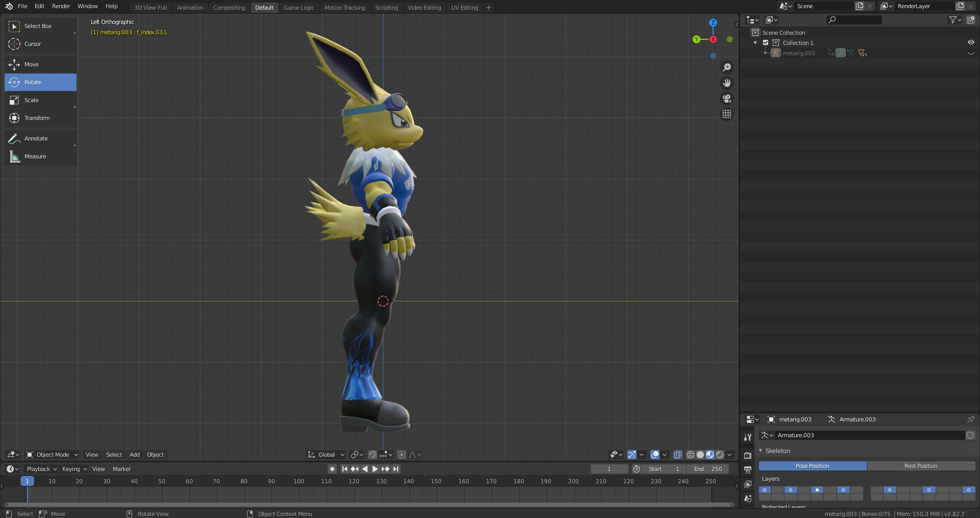Jump to the last frame
The width and height of the screenshot is (980, 518).
[x=396, y=469]
